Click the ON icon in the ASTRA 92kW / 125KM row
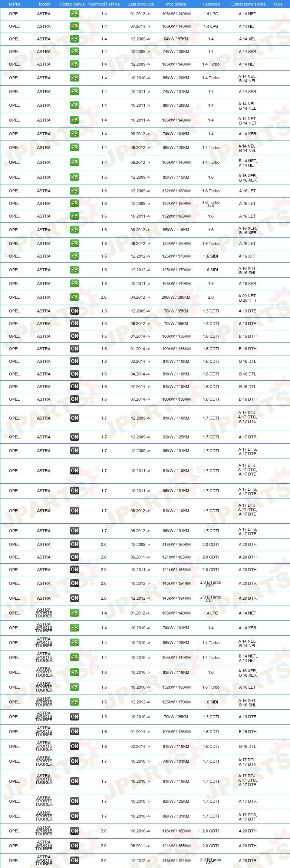Viewport: 290px width, 868px height. pyautogui.click(x=74, y=437)
